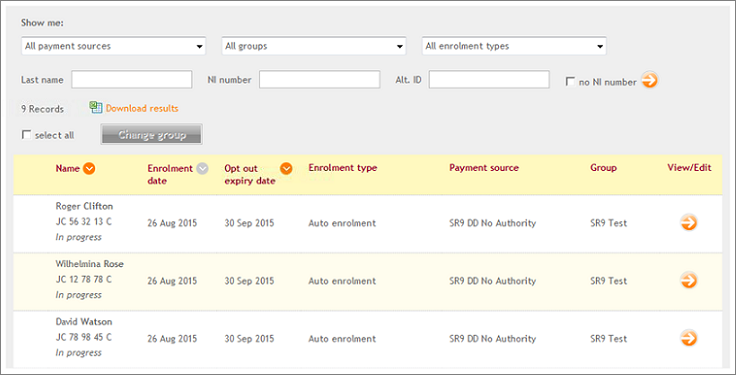The width and height of the screenshot is (736, 375).
Task: Click the Excel icon next to Download results
Action: point(96,108)
